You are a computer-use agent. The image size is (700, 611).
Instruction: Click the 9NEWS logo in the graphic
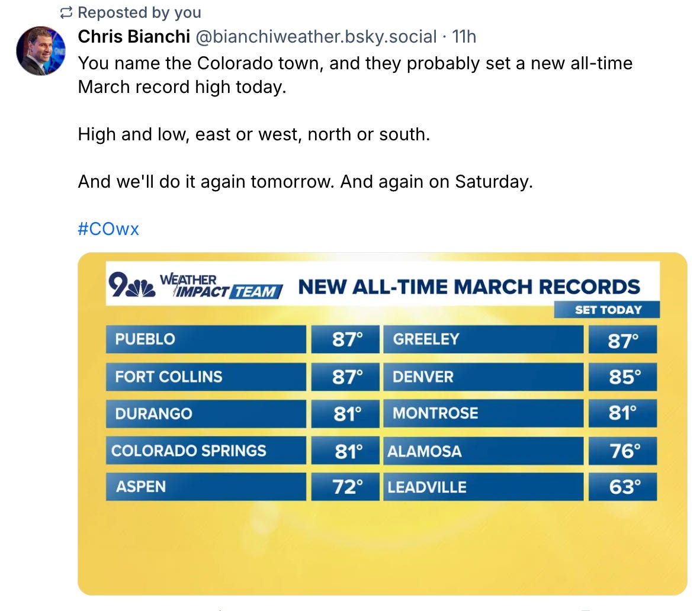pos(131,287)
